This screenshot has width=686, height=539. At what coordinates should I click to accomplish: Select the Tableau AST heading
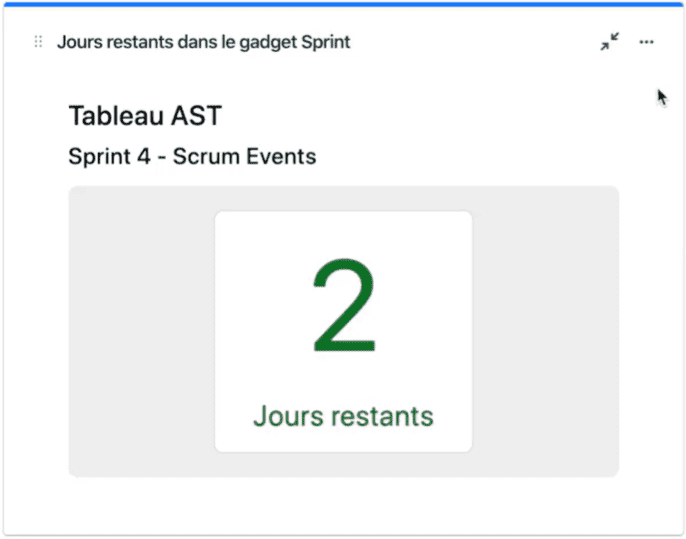145,116
